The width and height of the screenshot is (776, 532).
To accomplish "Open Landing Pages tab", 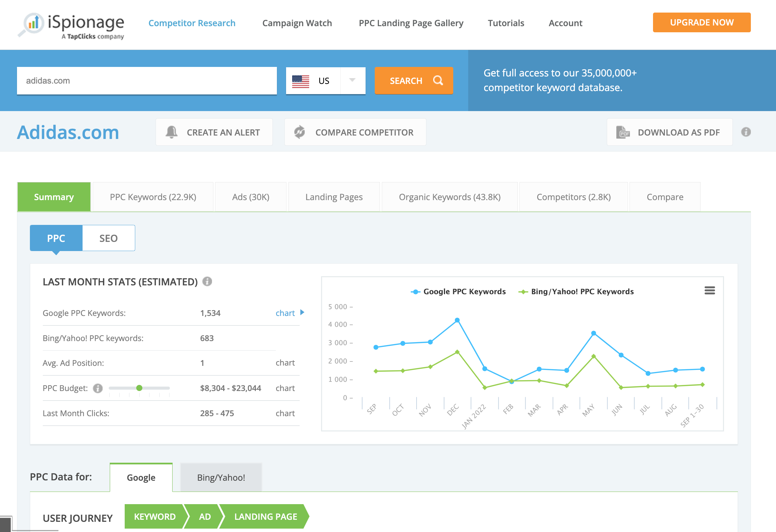I will pos(334,197).
